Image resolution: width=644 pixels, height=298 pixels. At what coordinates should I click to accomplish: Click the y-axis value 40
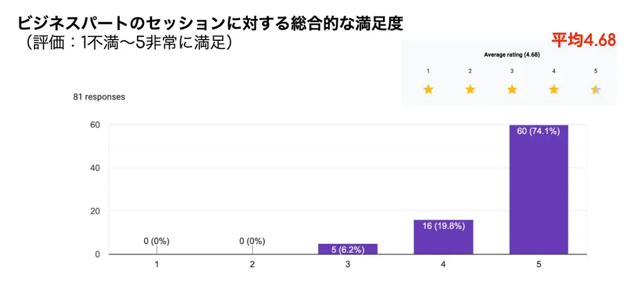[94, 168]
